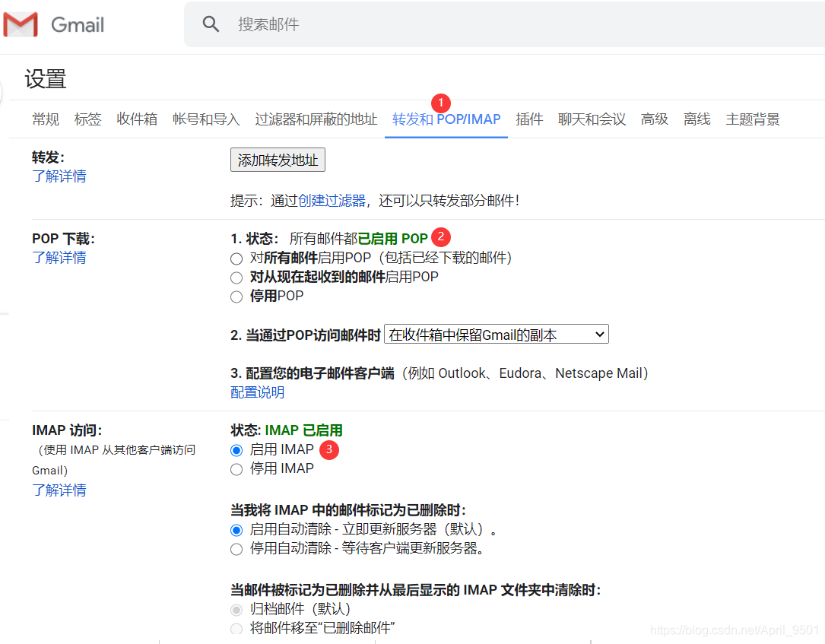Click the 已启用 POP status text
Screen dimensions: 825x644
pos(393,239)
